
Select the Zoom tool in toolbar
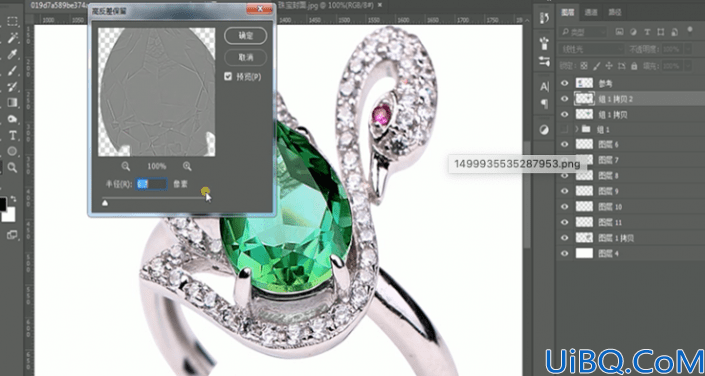(12, 168)
